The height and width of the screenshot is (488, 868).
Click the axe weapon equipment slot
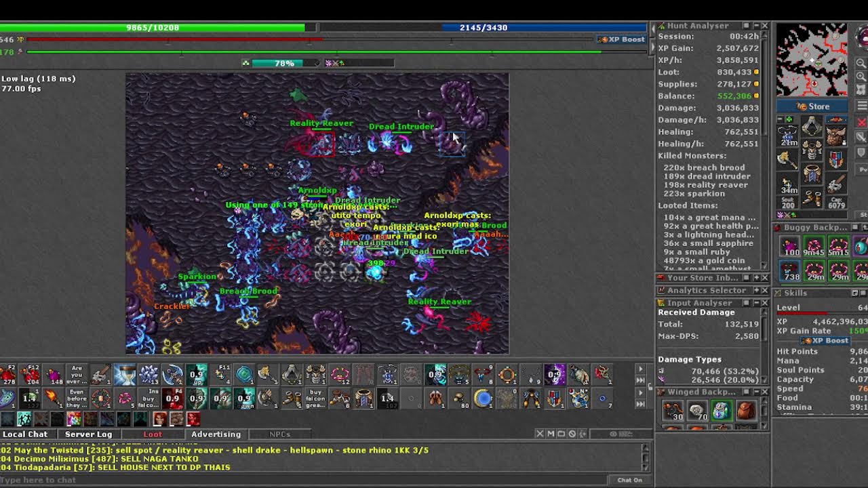787,159
